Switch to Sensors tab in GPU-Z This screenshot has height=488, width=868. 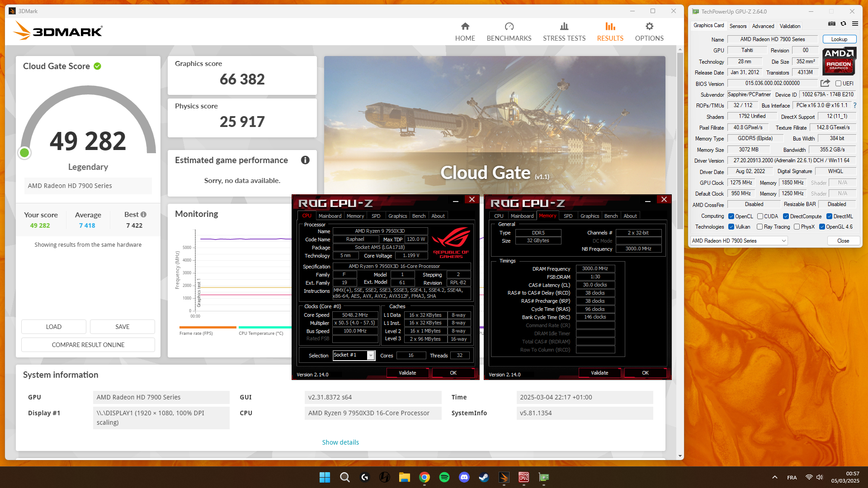(738, 26)
